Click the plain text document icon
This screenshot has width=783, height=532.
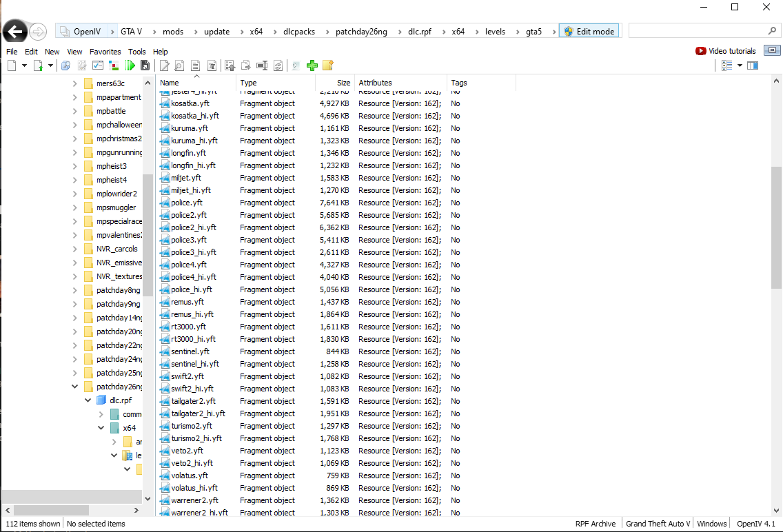195,65
